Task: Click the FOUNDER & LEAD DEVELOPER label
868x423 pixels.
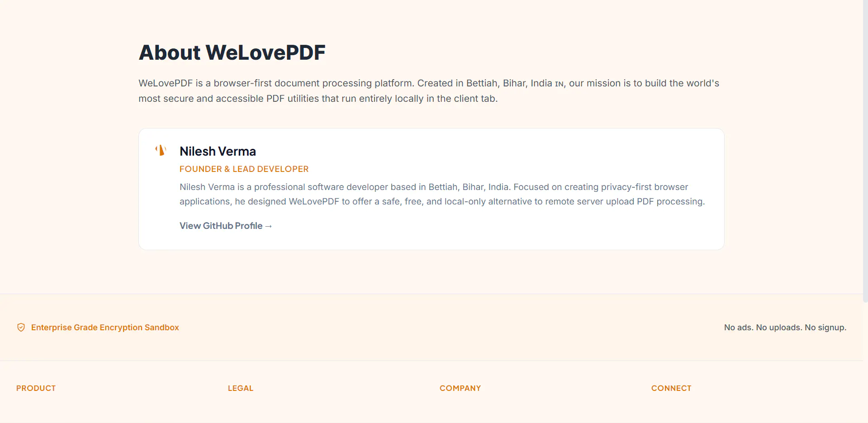Action: pos(244,169)
